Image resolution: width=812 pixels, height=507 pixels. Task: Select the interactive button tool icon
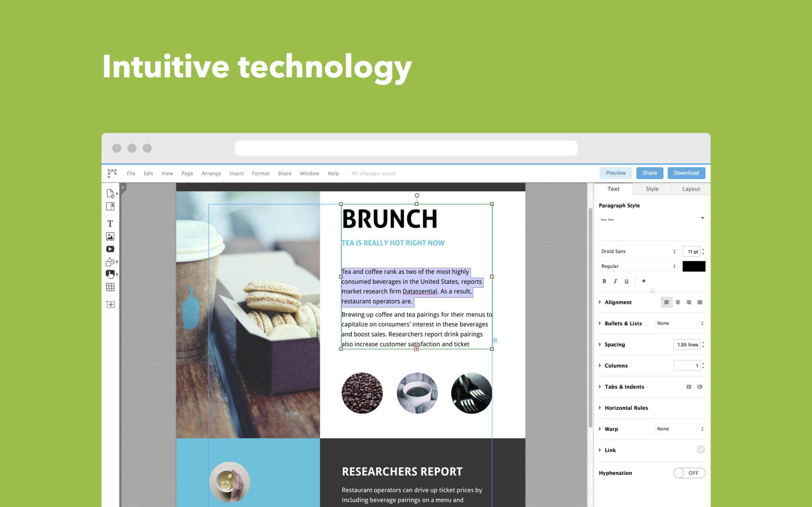click(110, 274)
